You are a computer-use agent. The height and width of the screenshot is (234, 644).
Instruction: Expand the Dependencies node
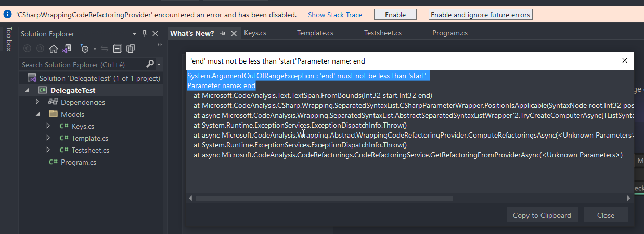[37, 102]
